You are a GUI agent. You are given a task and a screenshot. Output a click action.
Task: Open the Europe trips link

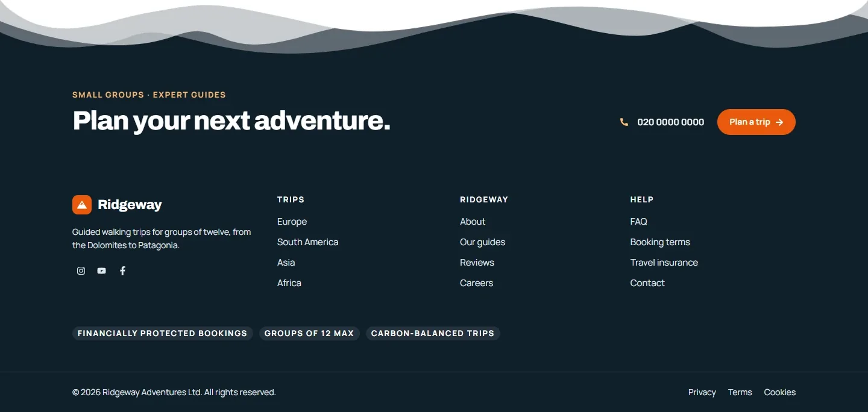tap(292, 222)
